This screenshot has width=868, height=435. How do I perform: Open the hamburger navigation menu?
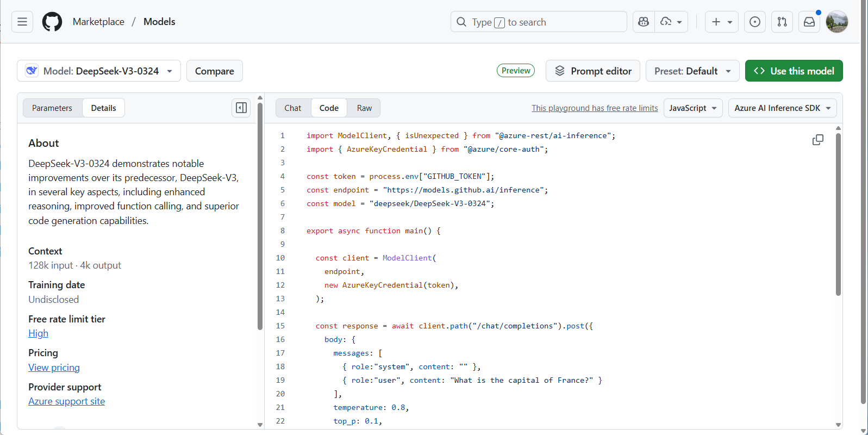[x=22, y=22]
